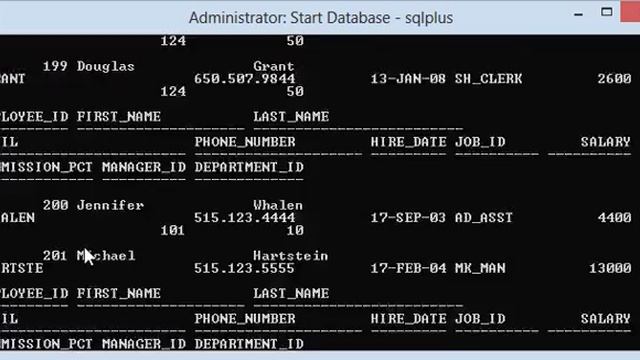
Task: Click phone number 515.123.5555
Action: coord(244,268)
